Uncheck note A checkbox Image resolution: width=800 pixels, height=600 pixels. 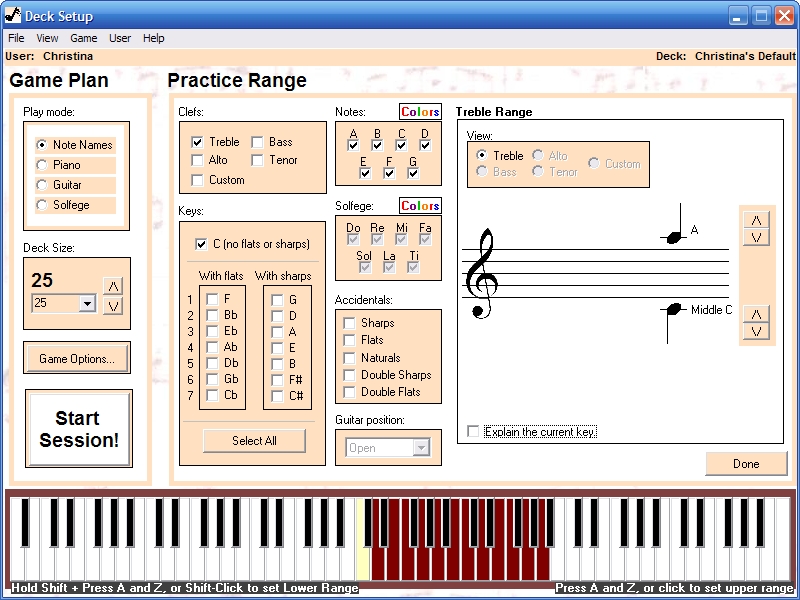click(x=353, y=145)
